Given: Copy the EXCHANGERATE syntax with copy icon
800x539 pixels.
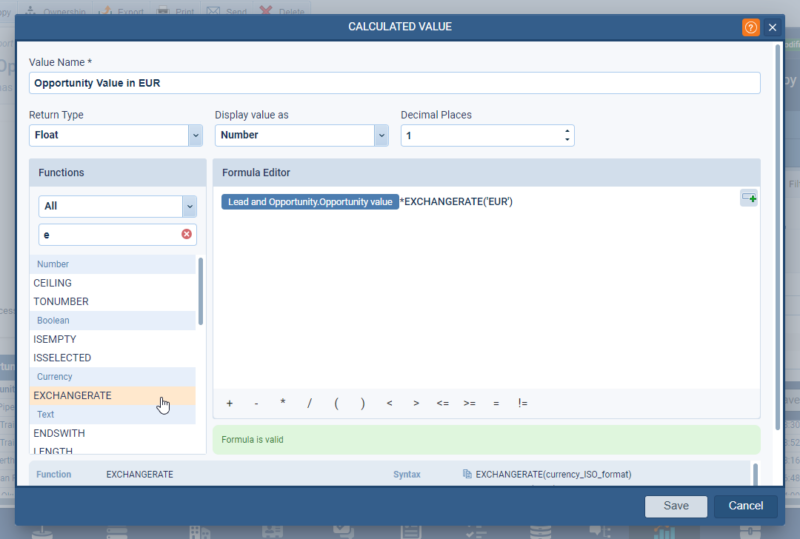Looking at the screenshot, I should pos(467,474).
